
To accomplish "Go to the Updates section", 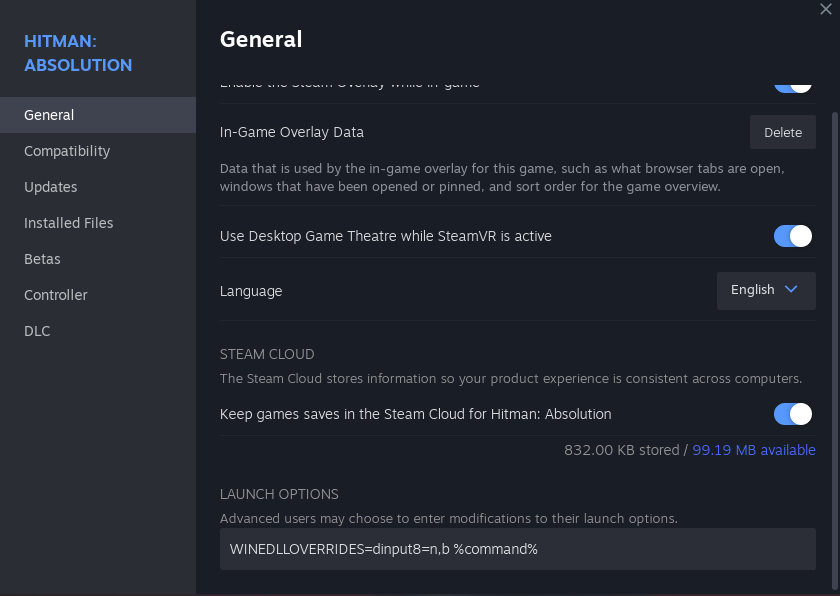I will click(51, 187).
